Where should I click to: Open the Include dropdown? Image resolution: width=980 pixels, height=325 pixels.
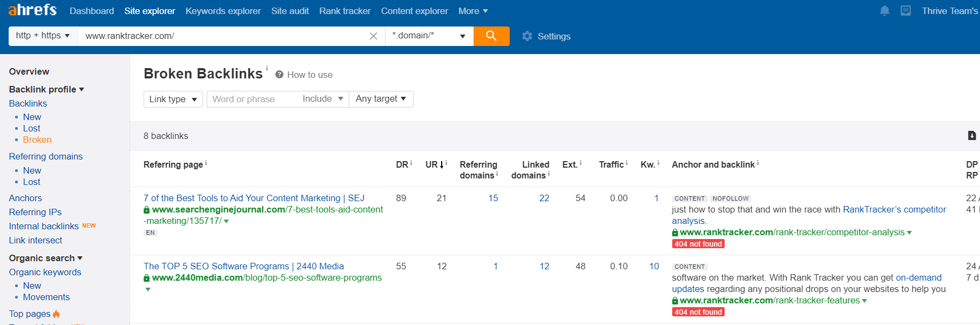click(323, 99)
